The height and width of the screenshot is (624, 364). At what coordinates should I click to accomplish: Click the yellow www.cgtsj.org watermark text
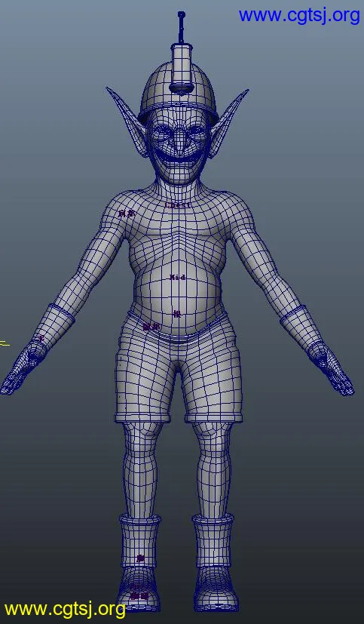(x=65, y=609)
